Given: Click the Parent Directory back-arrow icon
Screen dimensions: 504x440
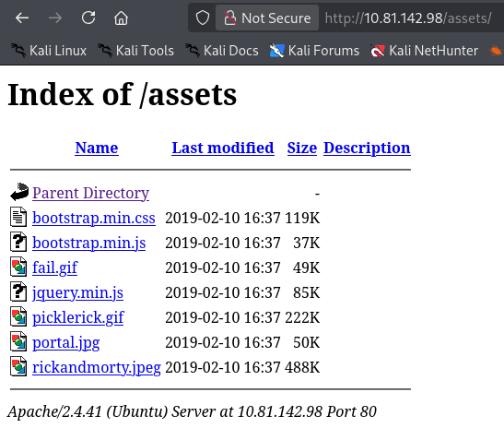Looking at the screenshot, I should click(x=19, y=192).
